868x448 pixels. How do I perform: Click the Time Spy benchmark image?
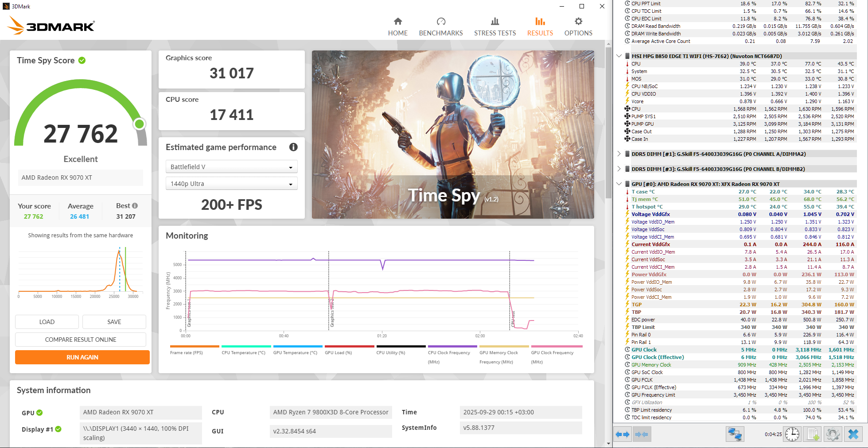click(x=453, y=135)
